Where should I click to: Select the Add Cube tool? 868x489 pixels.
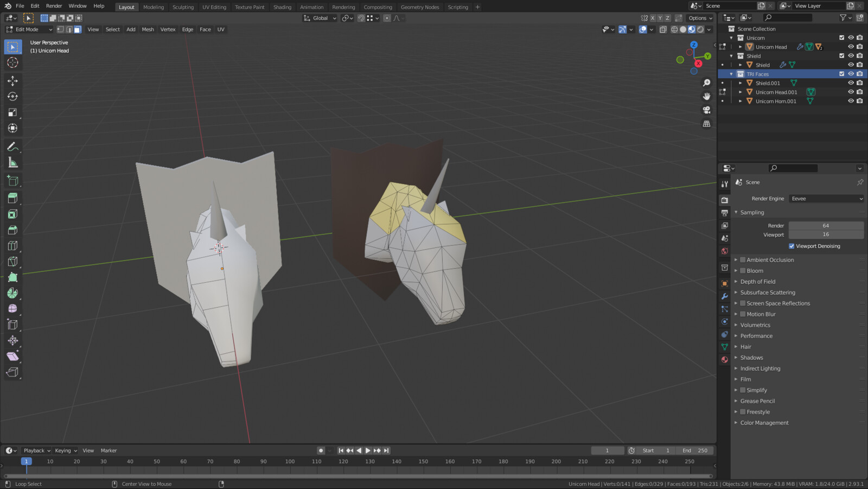pos(12,181)
